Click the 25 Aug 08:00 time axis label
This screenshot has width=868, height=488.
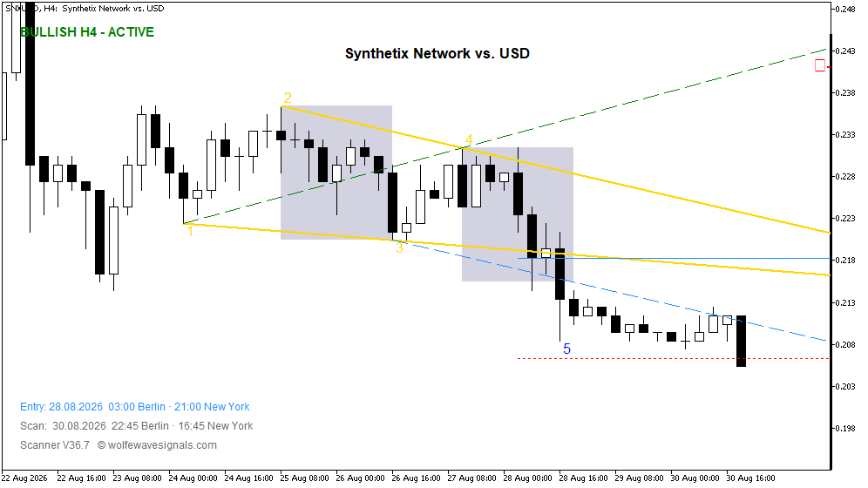tap(304, 478)
